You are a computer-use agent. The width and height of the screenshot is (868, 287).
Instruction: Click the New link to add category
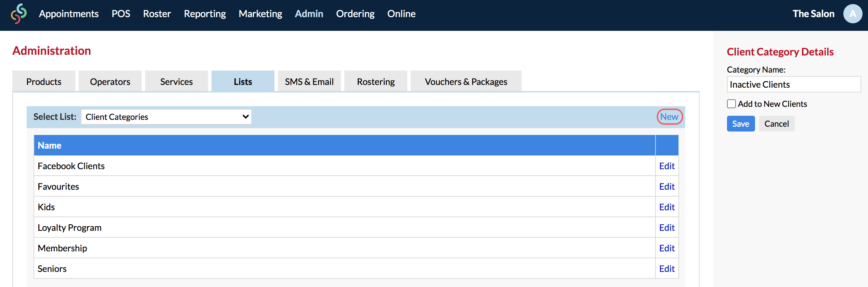669,117
